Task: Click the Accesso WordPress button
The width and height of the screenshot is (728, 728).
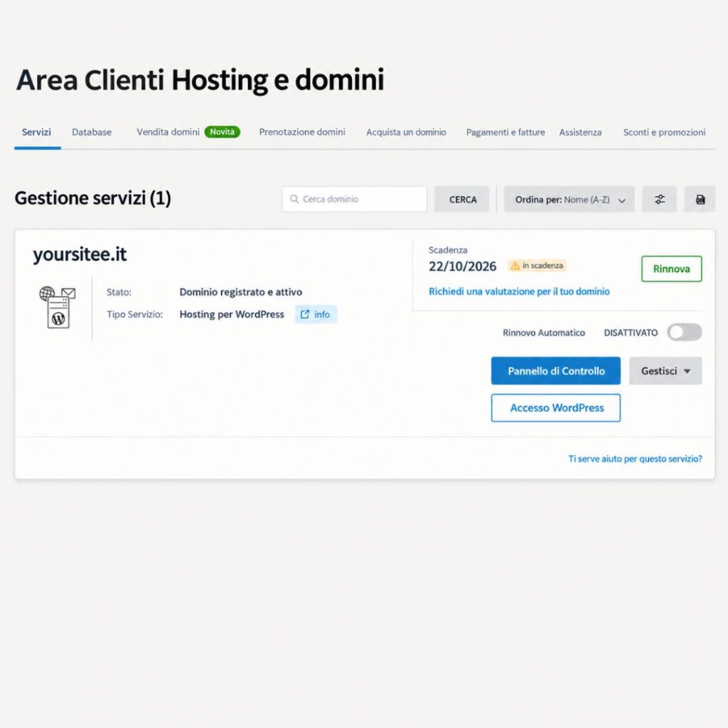Action: (556, 408)
